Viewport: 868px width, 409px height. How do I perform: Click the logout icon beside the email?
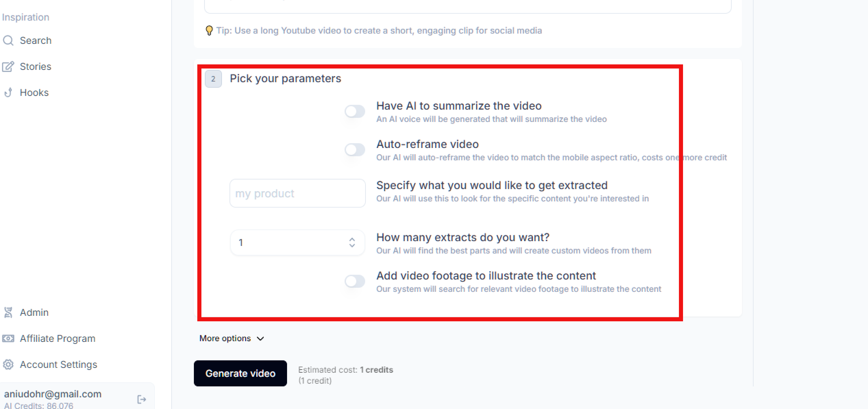click(141, 399)
